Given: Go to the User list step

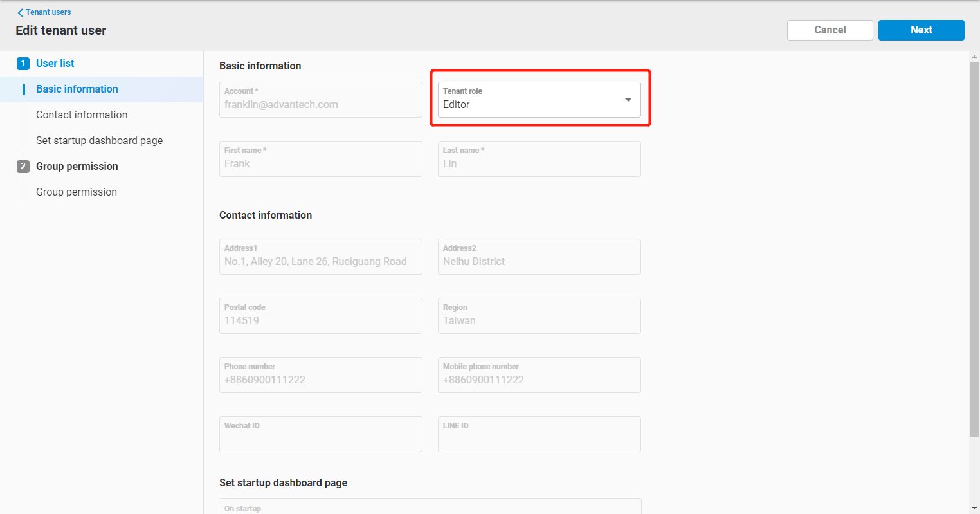Looking at the screenshot, I should [55, 63].
